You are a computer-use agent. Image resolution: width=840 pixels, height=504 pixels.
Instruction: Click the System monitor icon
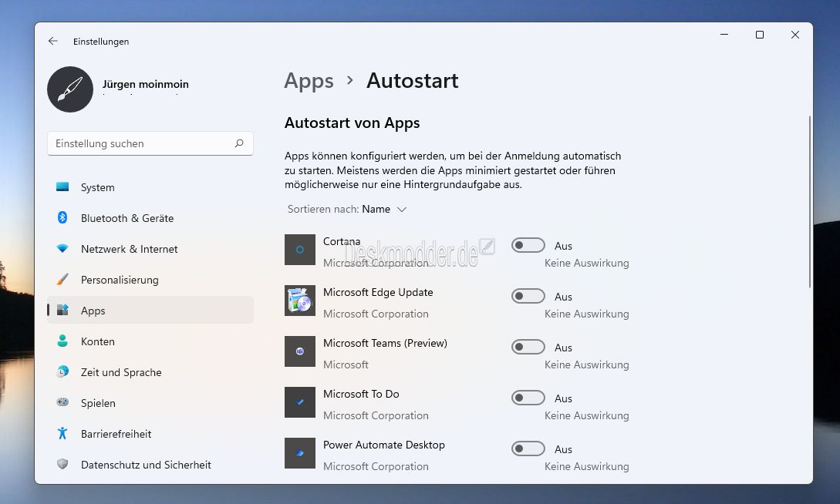tap(62, 186)
